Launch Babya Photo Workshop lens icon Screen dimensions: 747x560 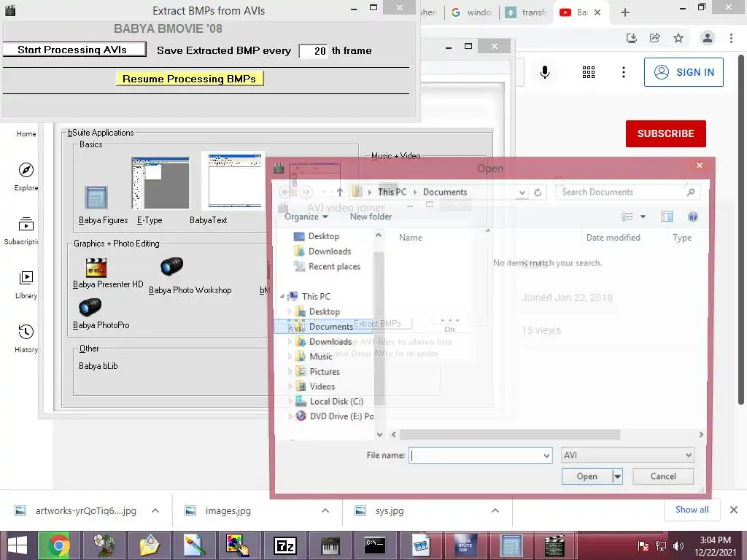pos(172,266)
